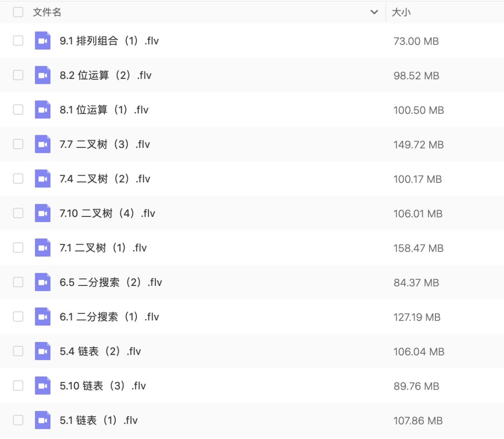The width and height of the screenshot is (504, 439).
Task: Tick the checkbox for 5.10 链表（3）.flv
Action: click(18, 386)
